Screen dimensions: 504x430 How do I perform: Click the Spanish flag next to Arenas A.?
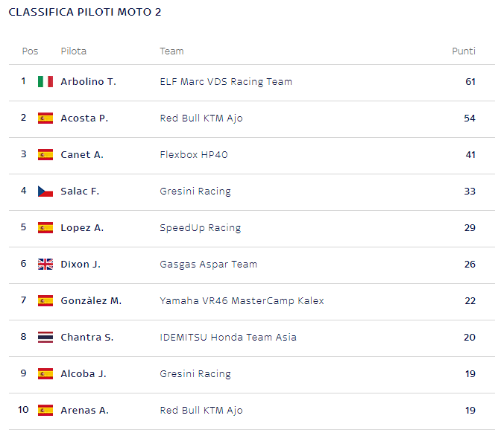tap(45, 410)
